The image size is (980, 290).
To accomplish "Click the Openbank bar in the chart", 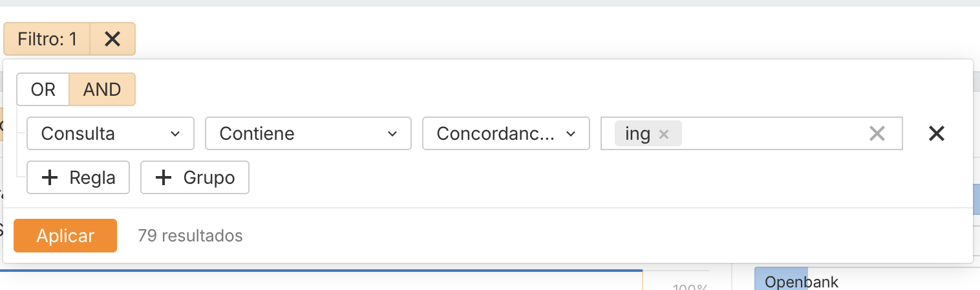I will 781,281.
